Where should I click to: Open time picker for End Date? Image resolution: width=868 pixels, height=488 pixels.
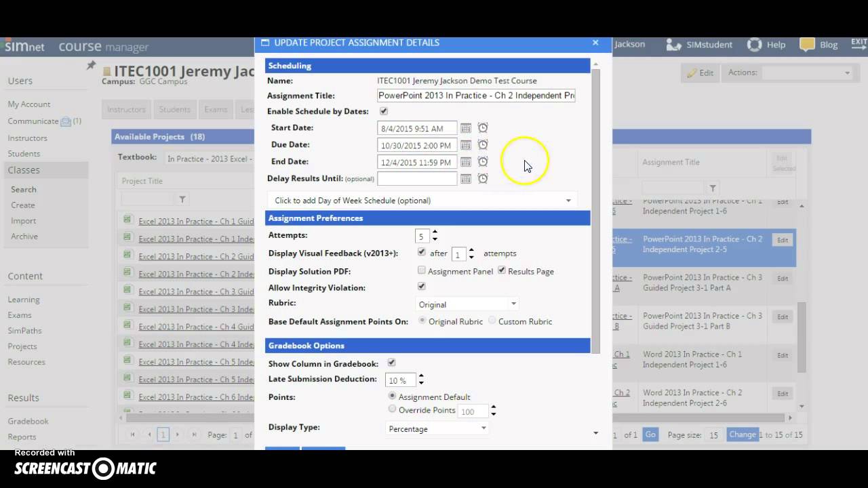tap(483, 161)
